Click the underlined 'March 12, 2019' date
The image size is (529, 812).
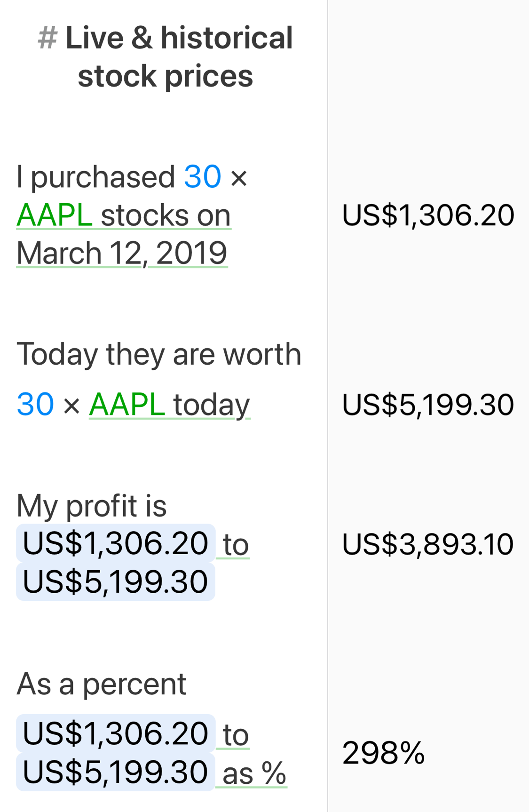(x=122, y=253)
